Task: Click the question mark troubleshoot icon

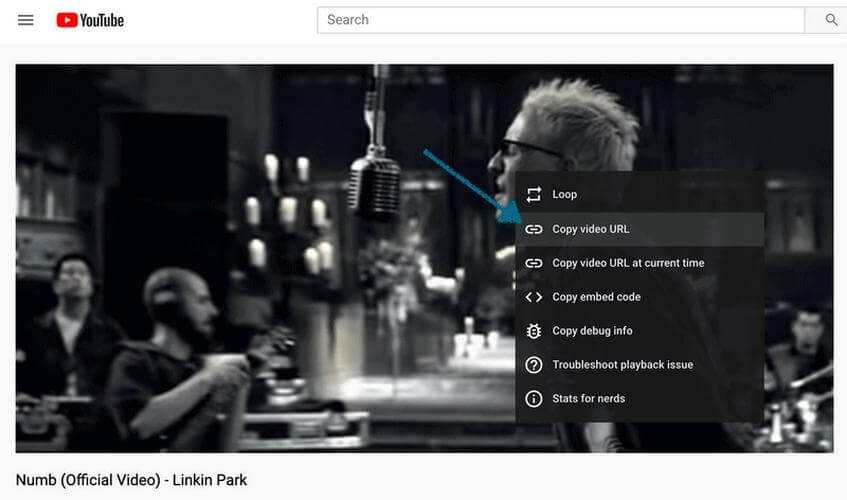Action: point(534,365)
